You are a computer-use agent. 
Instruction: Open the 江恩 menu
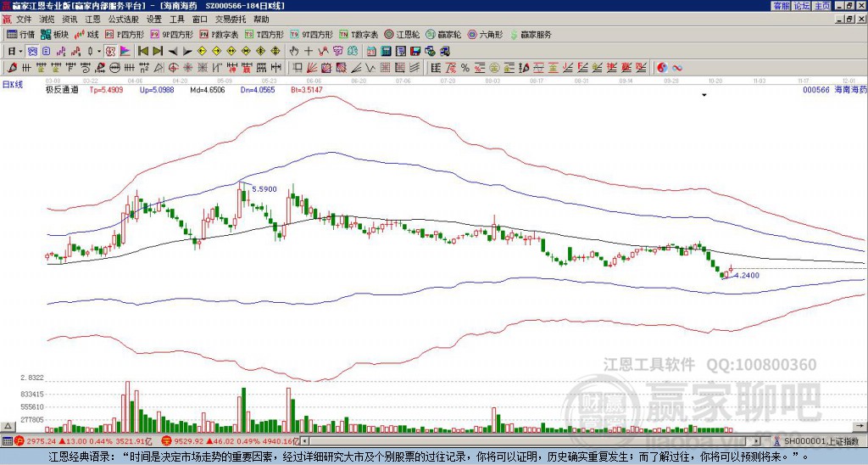point(93,20)
